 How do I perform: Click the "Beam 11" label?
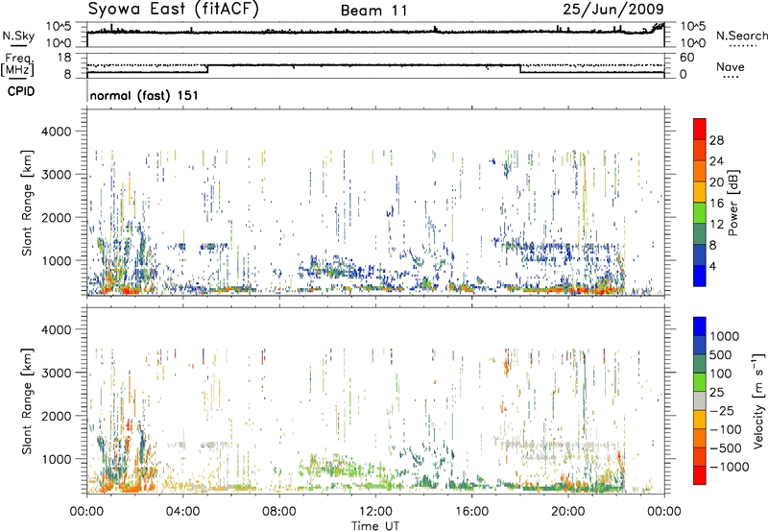[374, 11]
